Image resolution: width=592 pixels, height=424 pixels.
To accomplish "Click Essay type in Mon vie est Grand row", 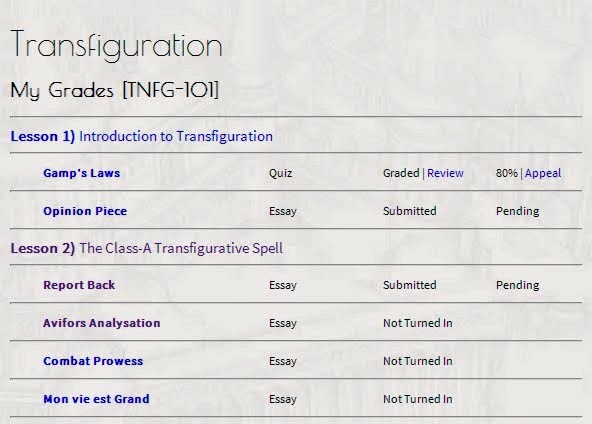I will tap(283, 399).
